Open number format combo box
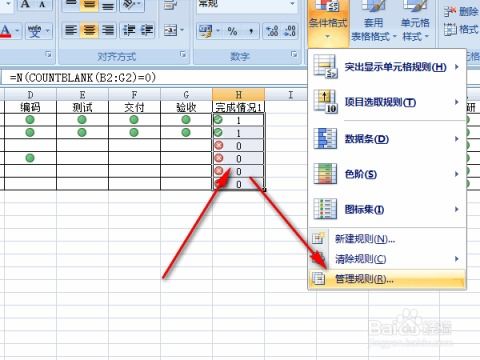This screenshot has width=480, height=360. pyautogui.click(x=247, y=6)
